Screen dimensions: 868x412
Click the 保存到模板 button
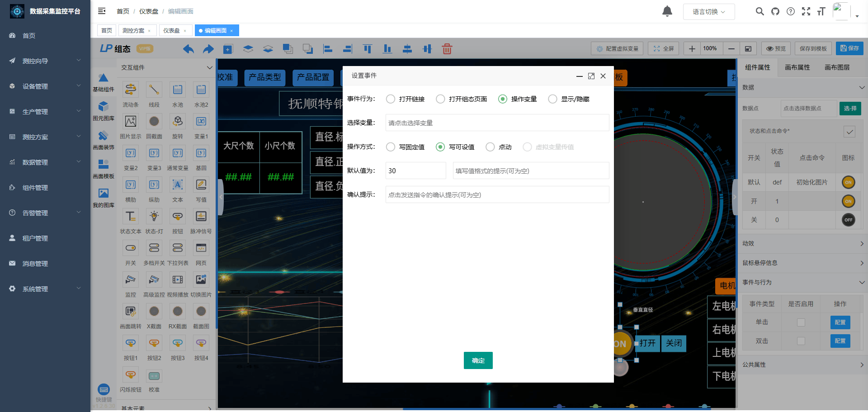tap(813, 48)
